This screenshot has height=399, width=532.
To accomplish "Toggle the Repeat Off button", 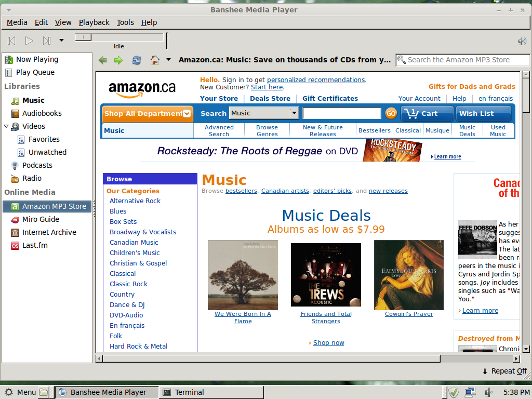I will pos(505,371).
